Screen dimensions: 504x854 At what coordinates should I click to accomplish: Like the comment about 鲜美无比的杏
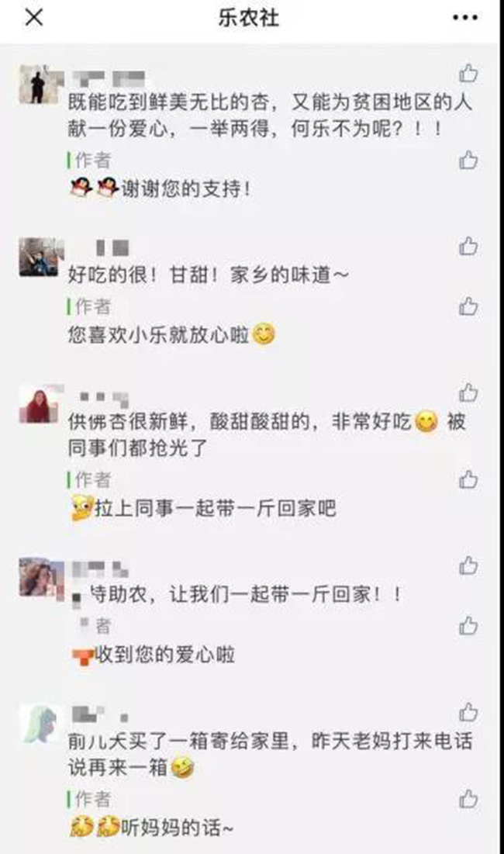[468, 73]
